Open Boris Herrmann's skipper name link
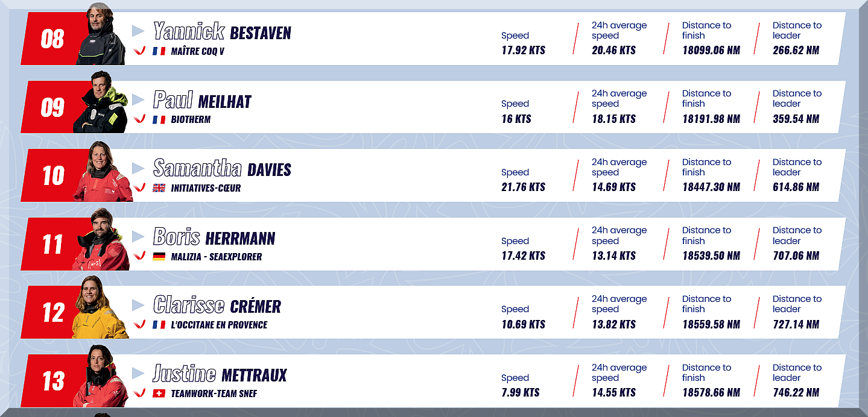Viewport: 868px width, 417px height. [214, 237]
